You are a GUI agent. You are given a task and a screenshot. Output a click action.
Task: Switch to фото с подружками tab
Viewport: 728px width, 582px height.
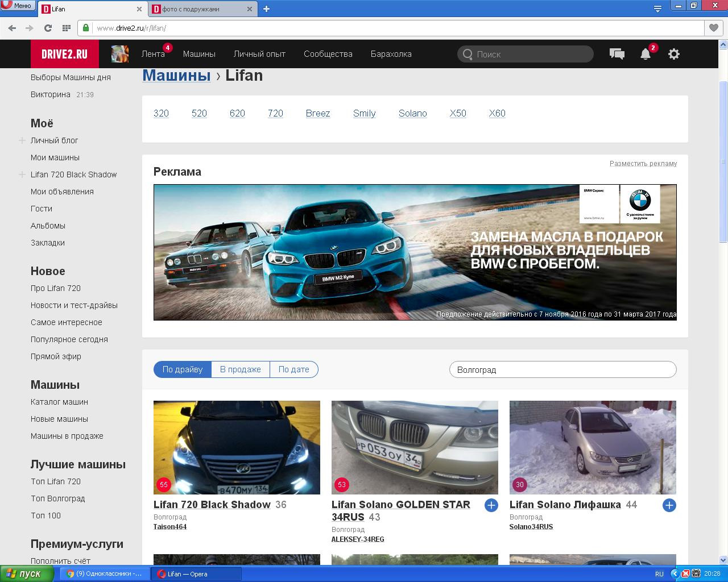pos(203,9)
